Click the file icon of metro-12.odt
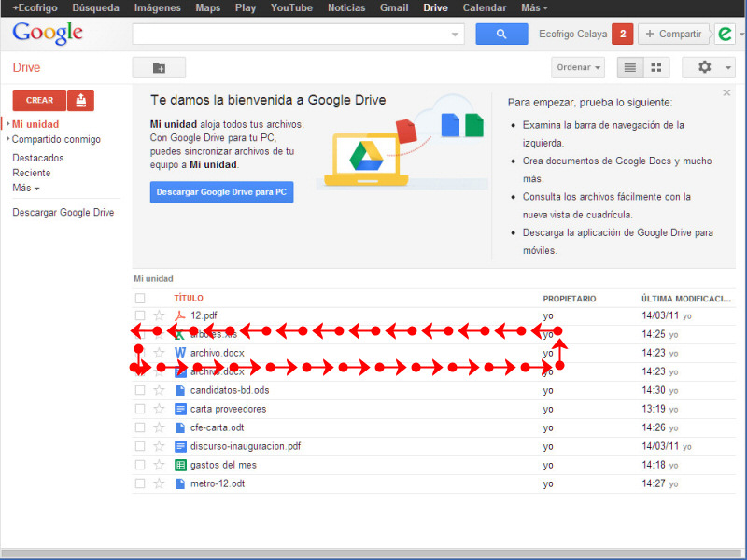Image resolution: width=747 pixels, height=560 pixels. (180, 483)
